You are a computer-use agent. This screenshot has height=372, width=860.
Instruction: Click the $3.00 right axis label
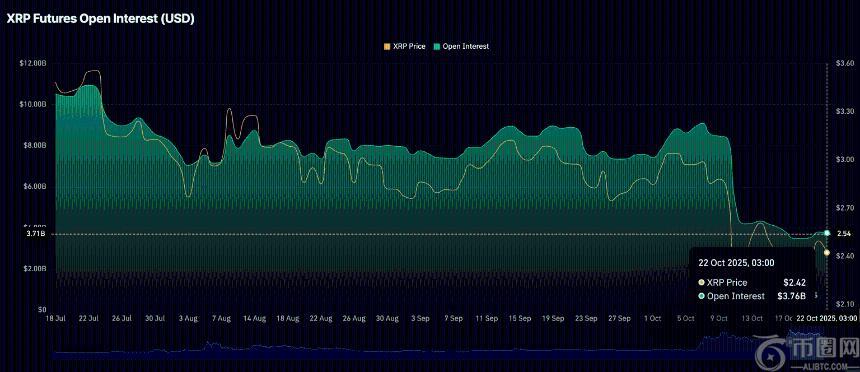(845, 159)
